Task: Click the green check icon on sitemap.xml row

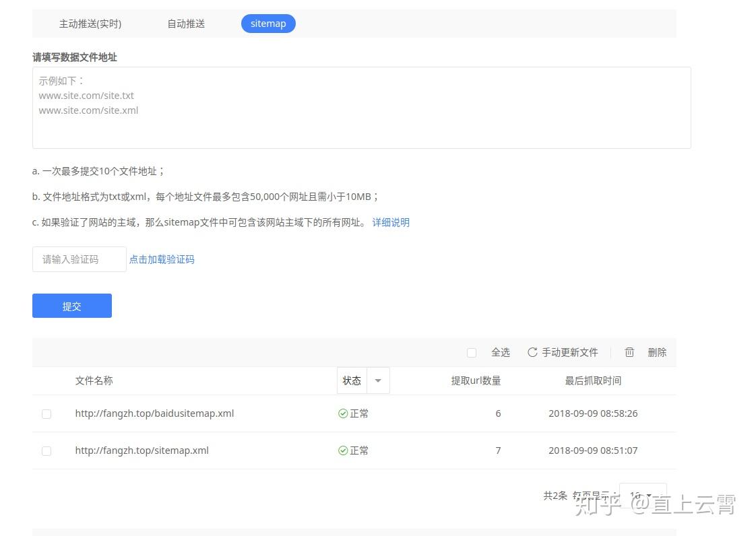Action: tap(344, 450)
